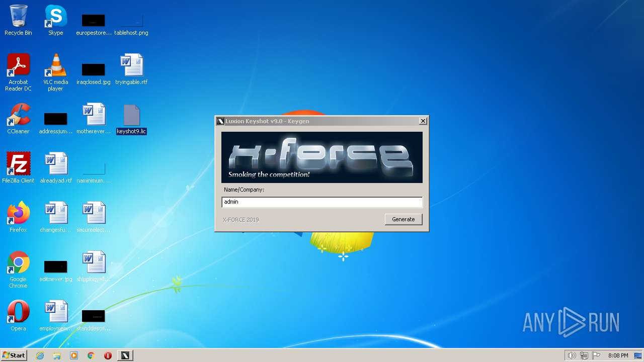The width and height of the screenshot is (644, 362).
Task: Click the Show desktop button
Action: [638, 355]
